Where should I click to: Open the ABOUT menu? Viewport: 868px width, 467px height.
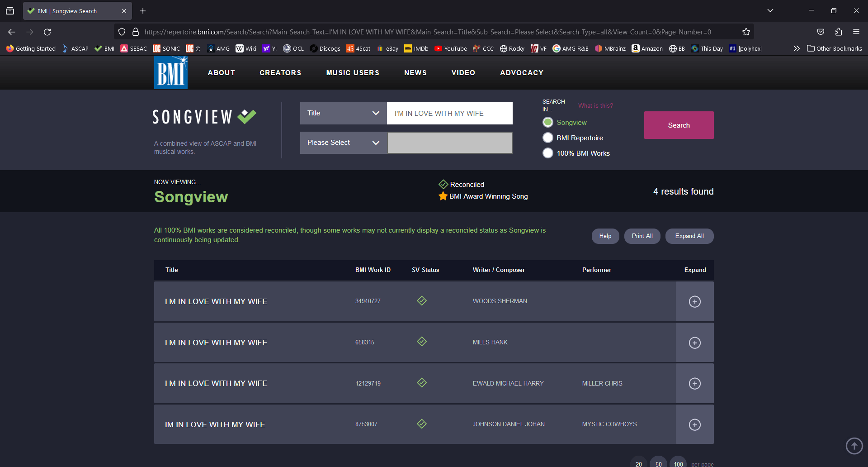222,72
